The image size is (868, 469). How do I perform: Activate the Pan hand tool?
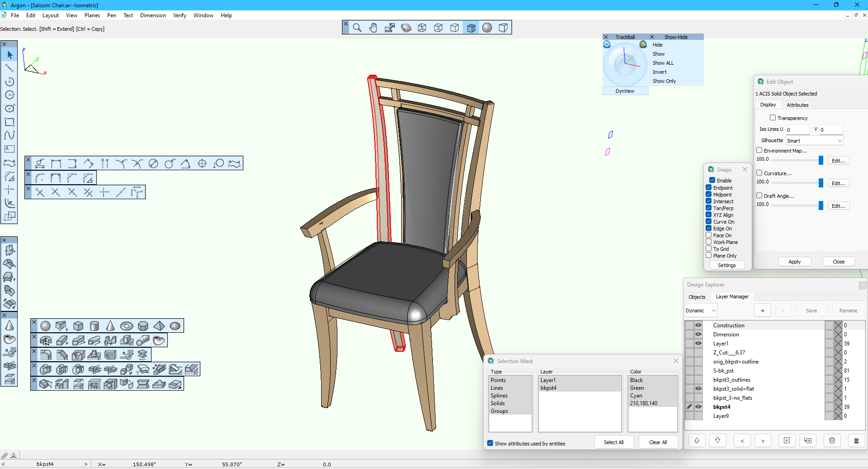pyautogui.click(x=373, y=28)
